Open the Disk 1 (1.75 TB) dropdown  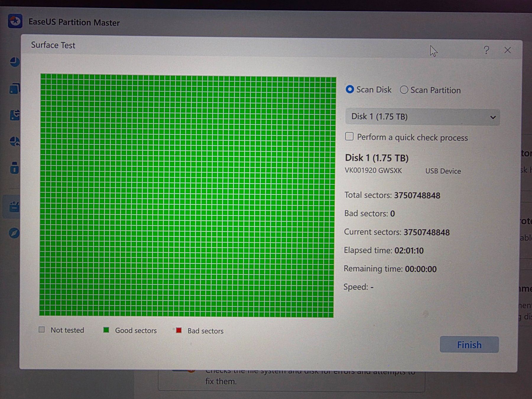[x=422, y=117]
